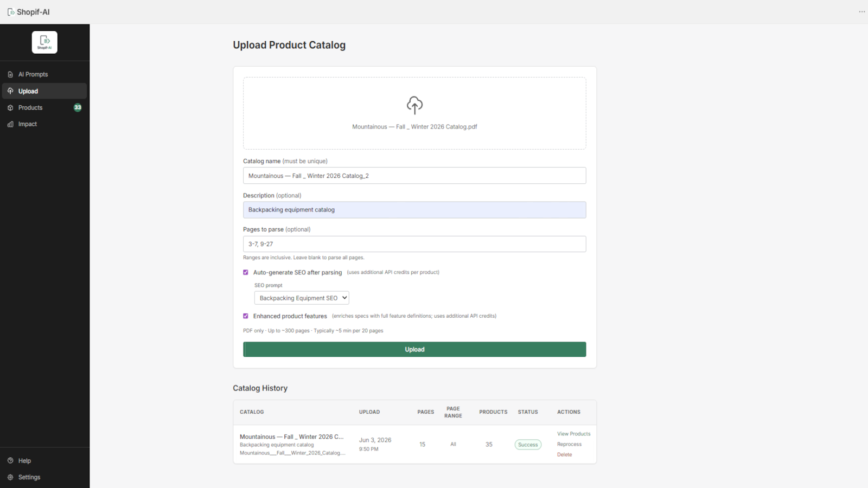Uncheck Enhanced product features
The image size is (868, 488).
point(246,316)
